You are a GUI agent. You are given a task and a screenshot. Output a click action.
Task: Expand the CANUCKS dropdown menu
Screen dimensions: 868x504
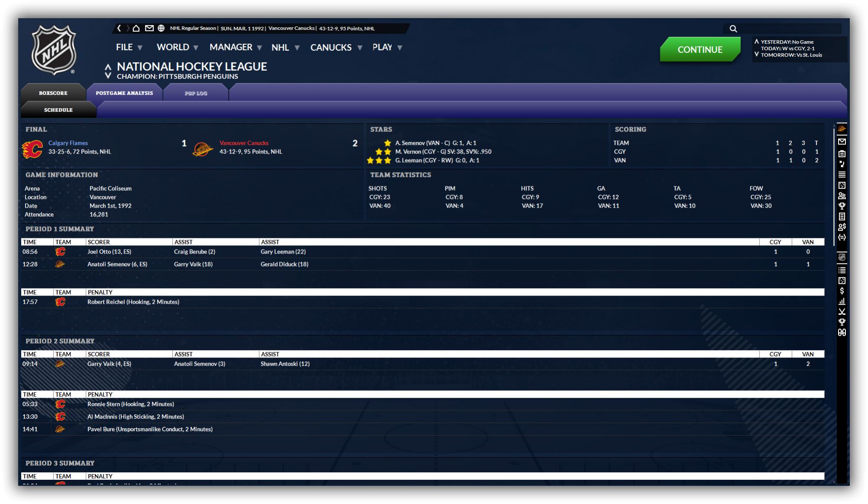pyautogui.click(x=336, y=48)
